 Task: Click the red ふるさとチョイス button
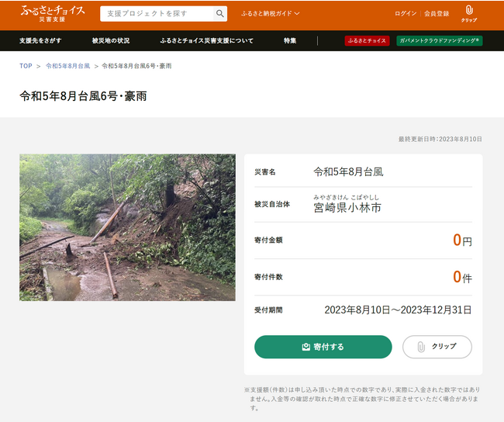point(367,40)
